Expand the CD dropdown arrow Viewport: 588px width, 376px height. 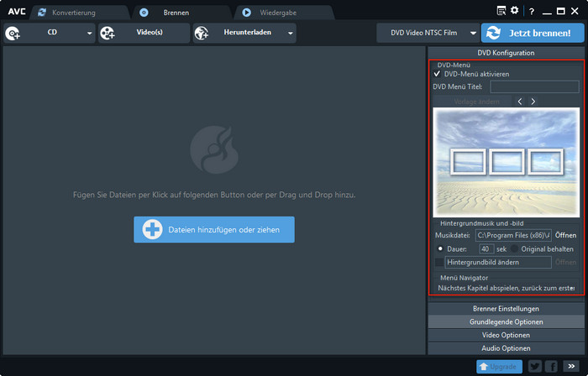point(90,33)
